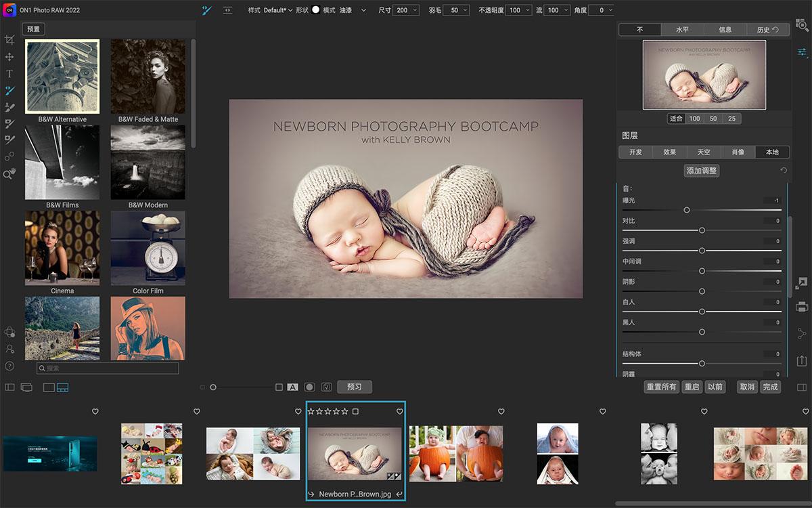812x508 pixels.
Task: Select the currently highlighted Local Adjustment brush
Action: pyautogui.click(x=9, y=90)
